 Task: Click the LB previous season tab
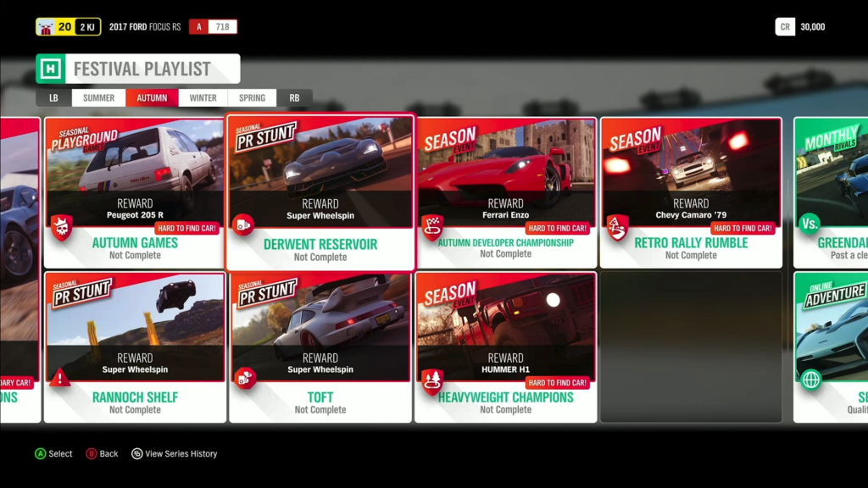(53, 98)
